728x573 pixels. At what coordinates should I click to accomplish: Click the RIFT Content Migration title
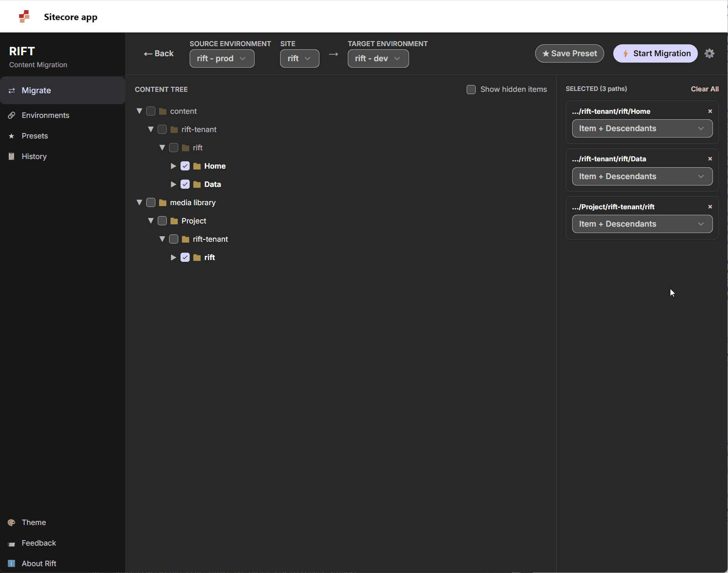pos(38,57)
